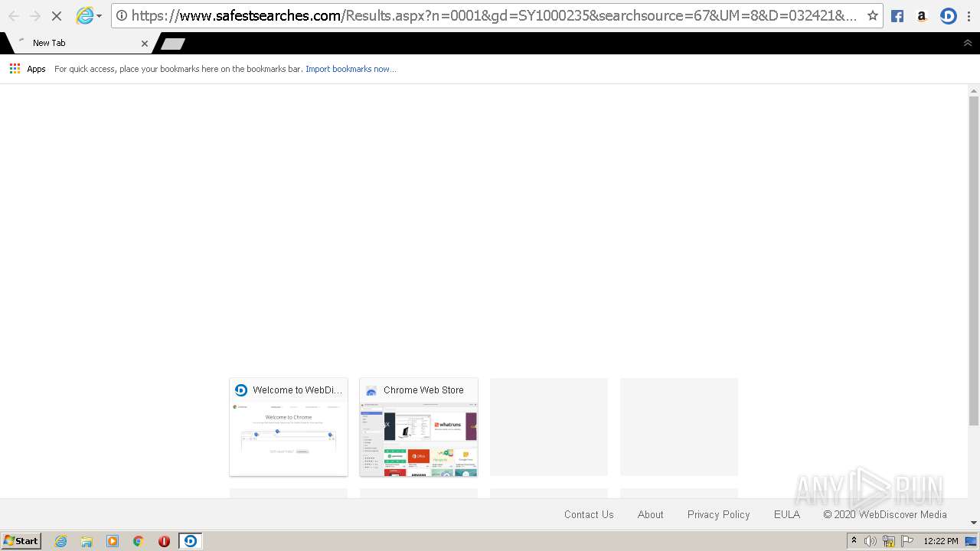The height and width of the screenshot is (551, 980).
Task: Open the About link
Action: point(651,514)
